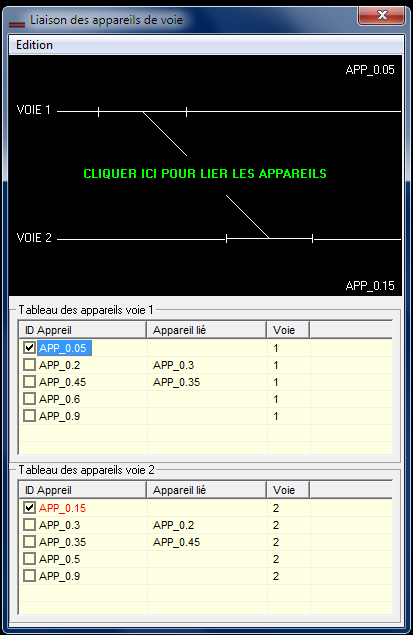
Task: Select the linked APP_0.3 cell in voie 1
Action: tap(173, 365)
